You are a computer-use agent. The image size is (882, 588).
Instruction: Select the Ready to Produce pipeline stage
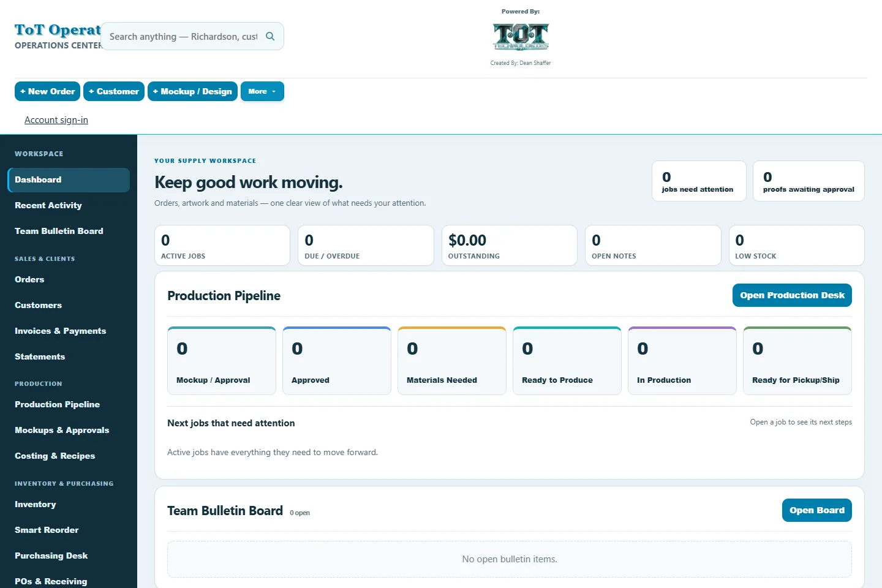tap(567, 361)
